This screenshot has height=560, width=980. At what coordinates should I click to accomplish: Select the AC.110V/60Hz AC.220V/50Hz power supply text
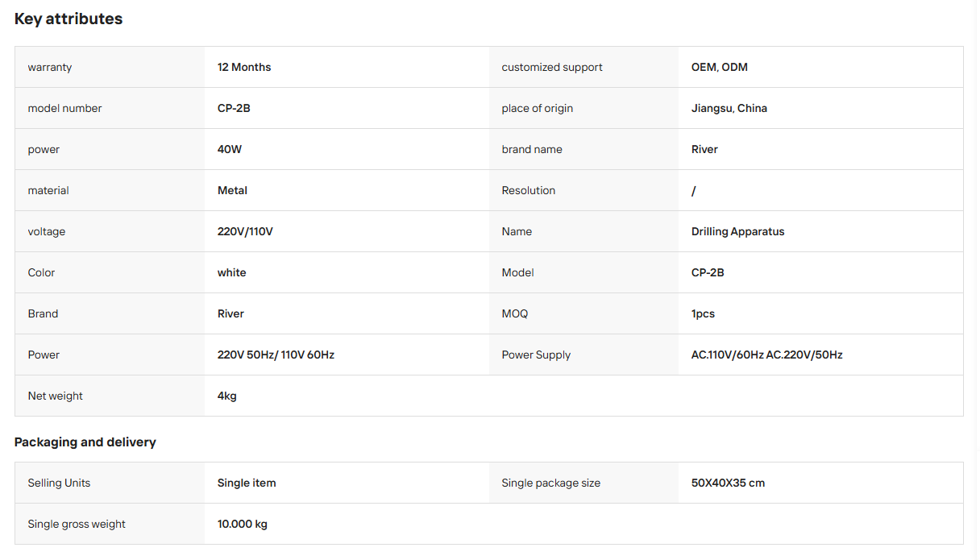767,355
